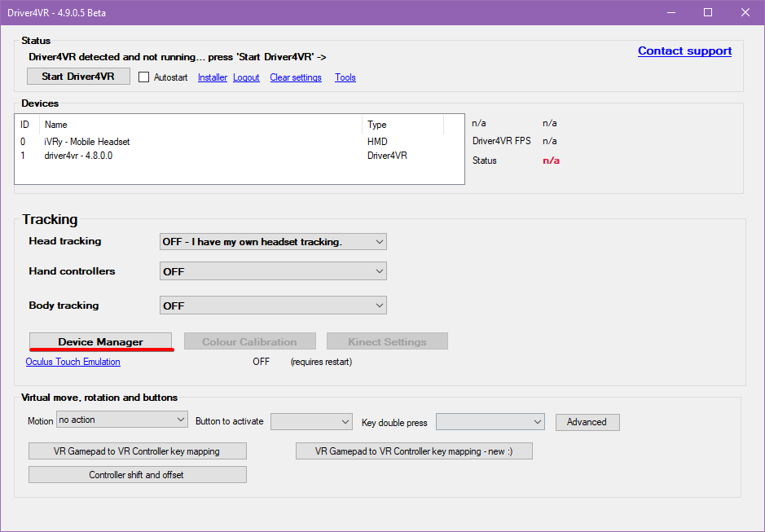Click the ID column header
The height and width of the screenshot is (532, 765).
click(27, 125)
